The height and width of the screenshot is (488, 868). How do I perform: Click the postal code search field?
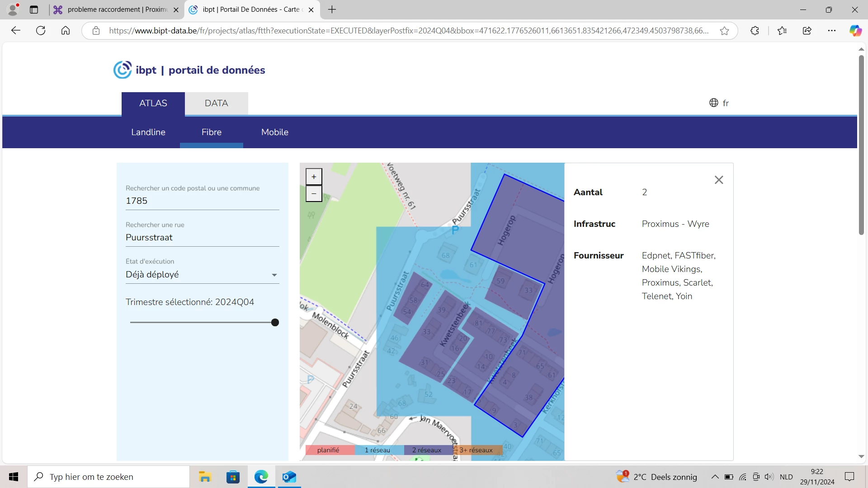(202, 201)
